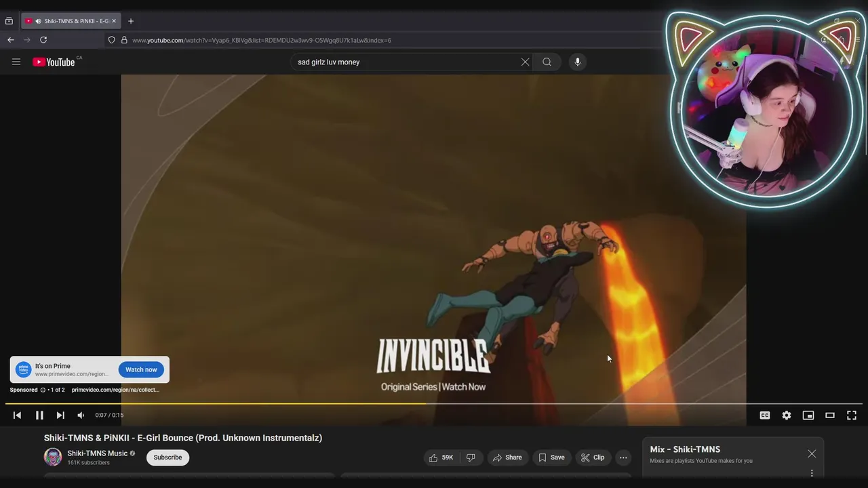Close the Mix - Shiki-TMNS panel

pos(812,453)
